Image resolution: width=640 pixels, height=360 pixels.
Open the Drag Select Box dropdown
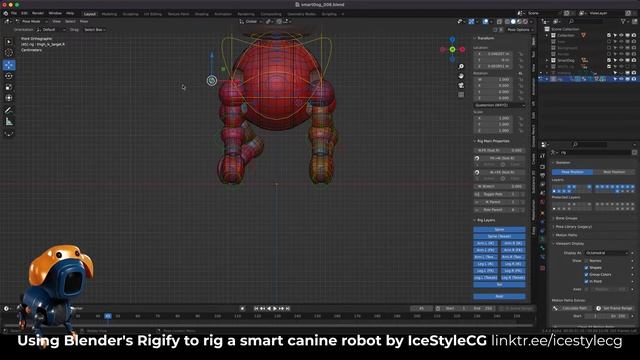pos(95,30)
